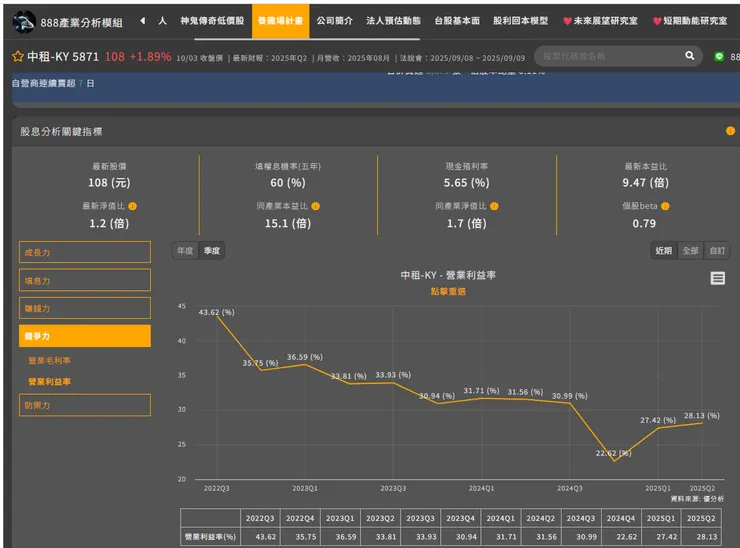
Task: Click the info icon beside 最新淨值比
Action: click(x=133, y=206)
